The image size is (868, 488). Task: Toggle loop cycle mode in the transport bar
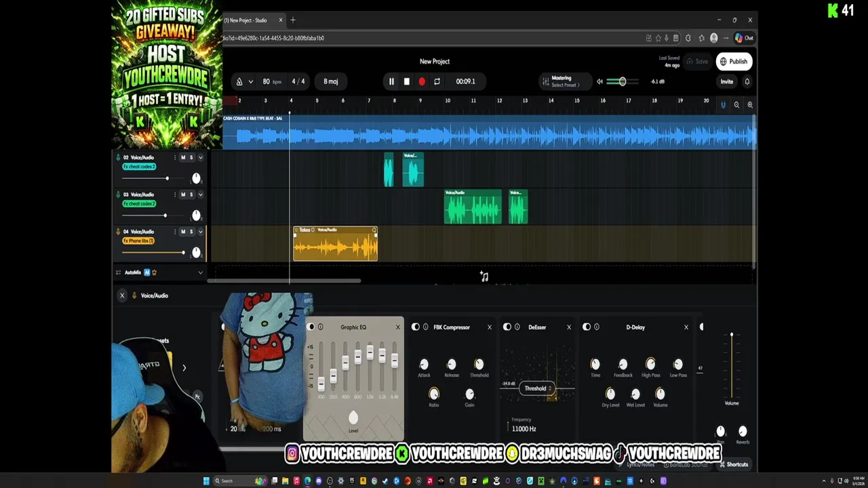[x=437, y=81]
